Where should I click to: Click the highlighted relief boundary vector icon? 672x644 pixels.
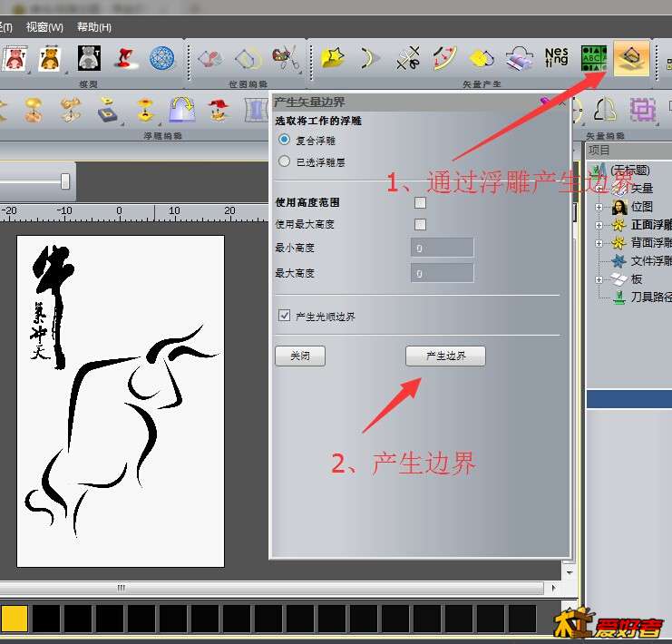pyautogui.click(x=631, y=58)
